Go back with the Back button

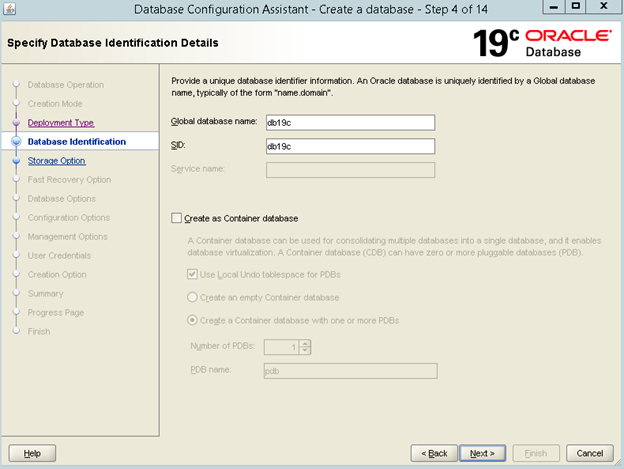(x=434, y=453)
